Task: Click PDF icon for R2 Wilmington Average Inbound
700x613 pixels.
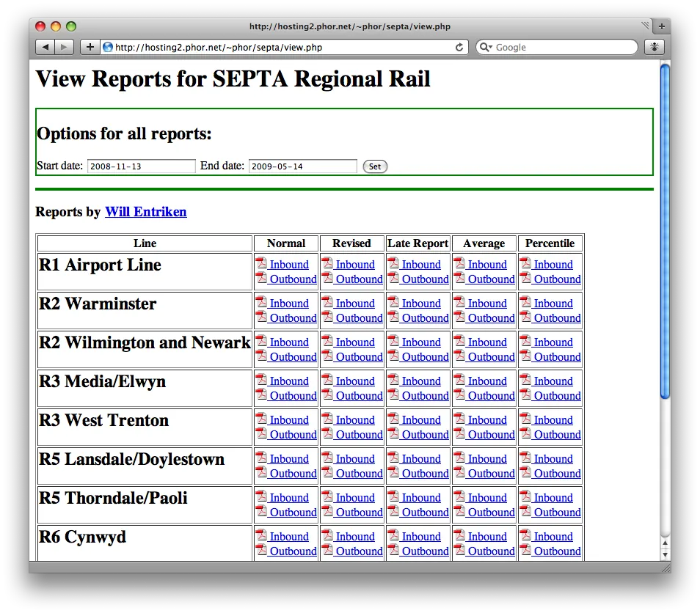Action: pos(459,341)
